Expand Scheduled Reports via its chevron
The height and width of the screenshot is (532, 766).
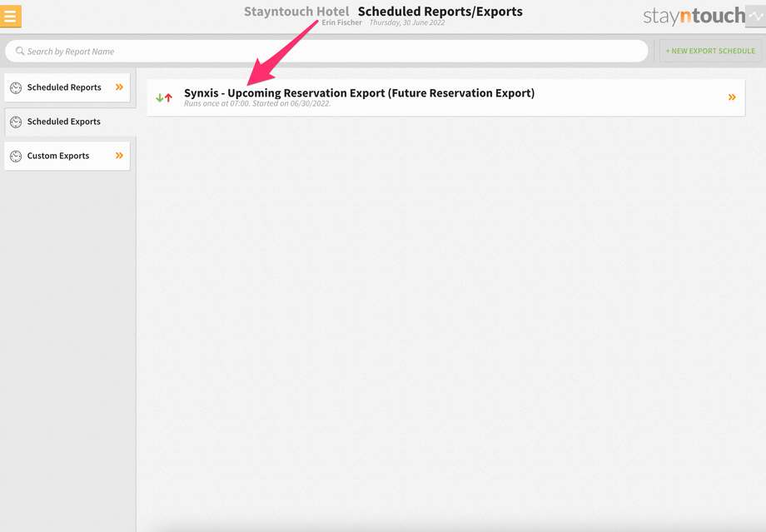[x=119, y=87]
